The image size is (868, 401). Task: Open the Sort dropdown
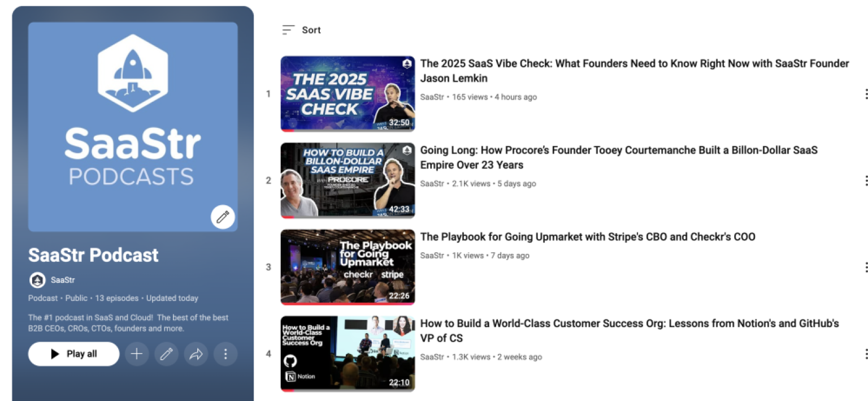(301, 30)
